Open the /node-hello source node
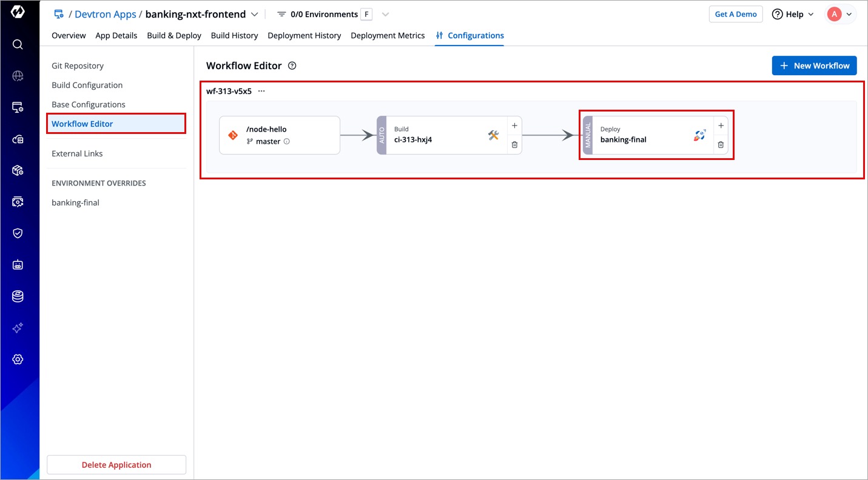The image size is (868, 480). pyautogui.click(x=279, y=135)
